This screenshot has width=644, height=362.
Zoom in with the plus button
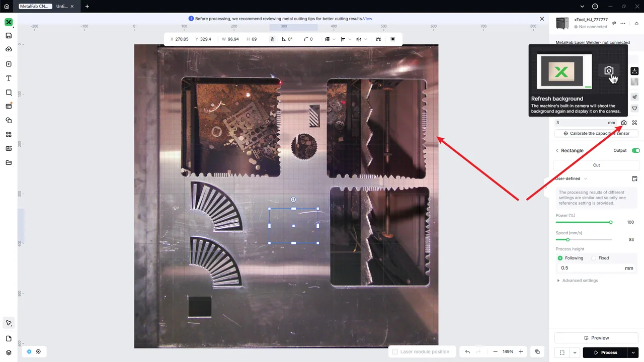point(521,351)
